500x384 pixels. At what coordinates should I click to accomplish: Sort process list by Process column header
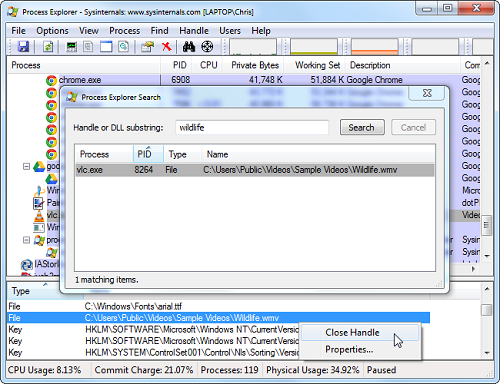tap(83, 65)
